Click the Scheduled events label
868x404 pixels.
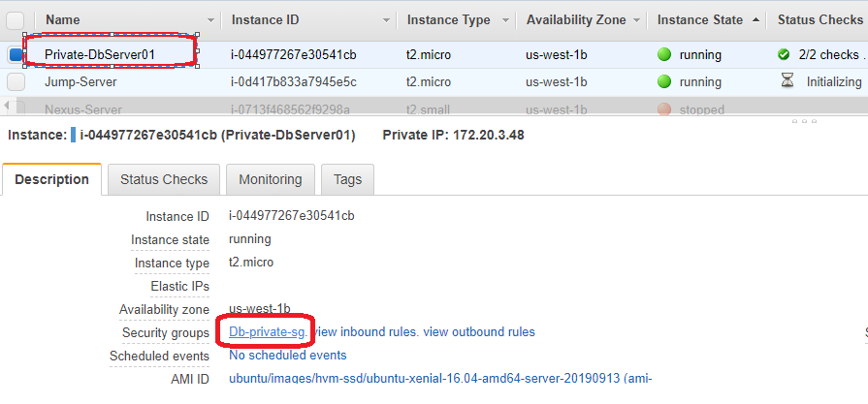coord(159,357)
